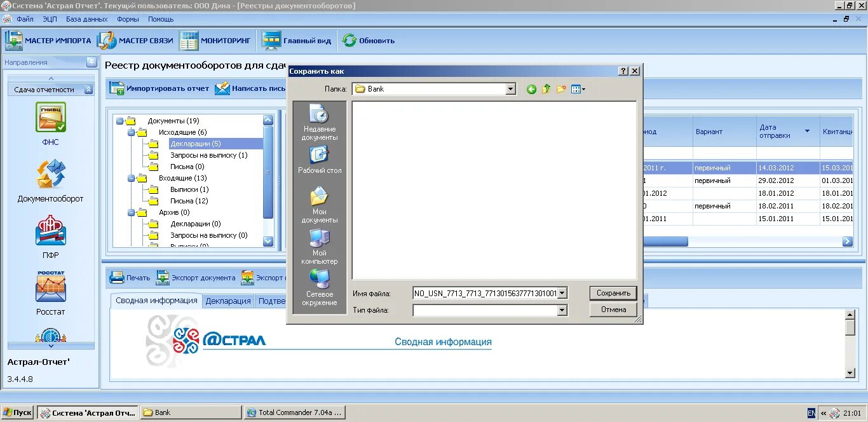The height and width of the screenshot is (422, 868).
Task: Click the Обновить refresh button
Action: point(369,41)
